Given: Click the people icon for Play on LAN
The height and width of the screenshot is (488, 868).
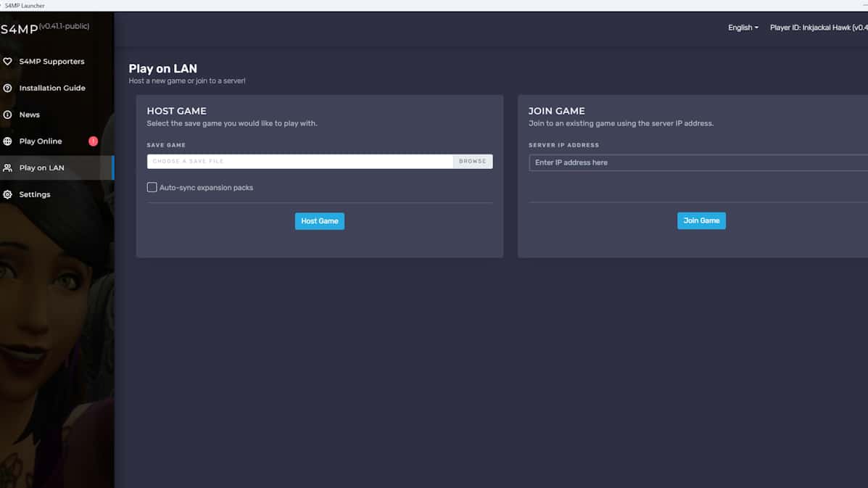Looking at the screenshot, I should coord(8,168).
